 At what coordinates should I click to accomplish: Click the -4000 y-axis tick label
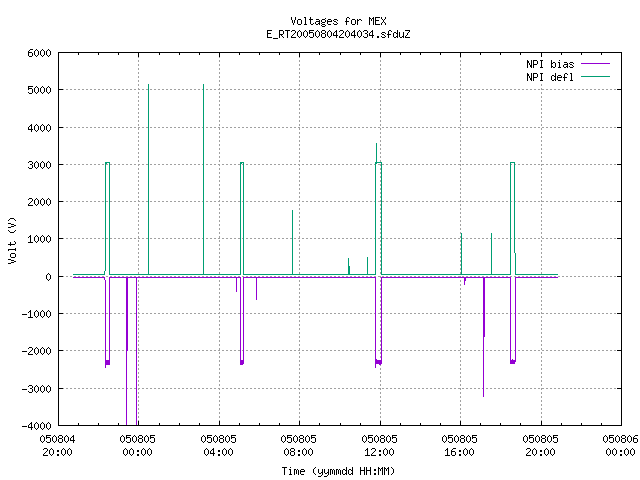pos(37,426)
